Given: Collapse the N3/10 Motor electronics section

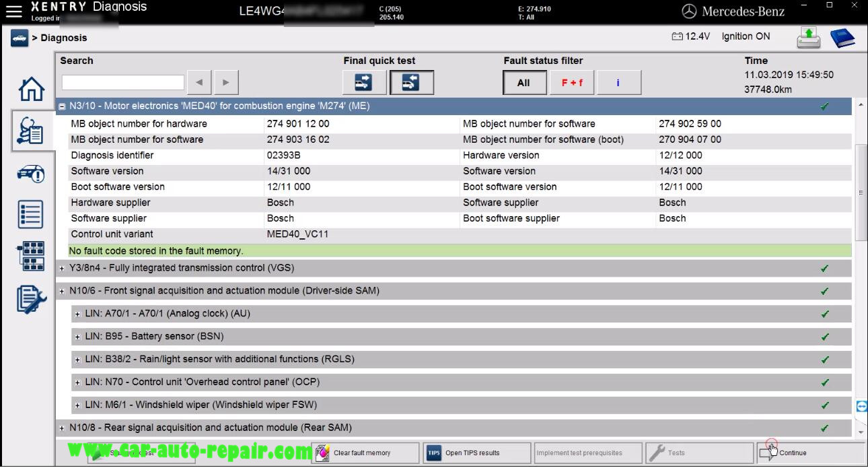Looking at the screenshot, I should tap(62, 106).
